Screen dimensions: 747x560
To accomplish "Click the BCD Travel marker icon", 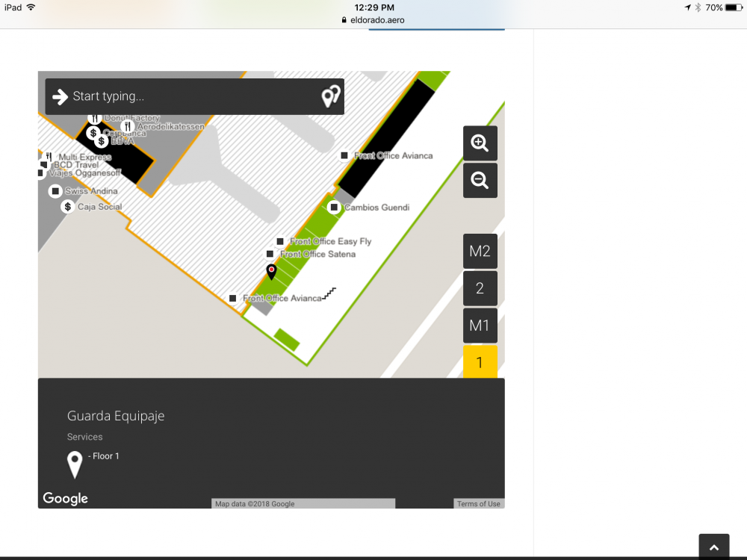I will click(x=44, y=165).
